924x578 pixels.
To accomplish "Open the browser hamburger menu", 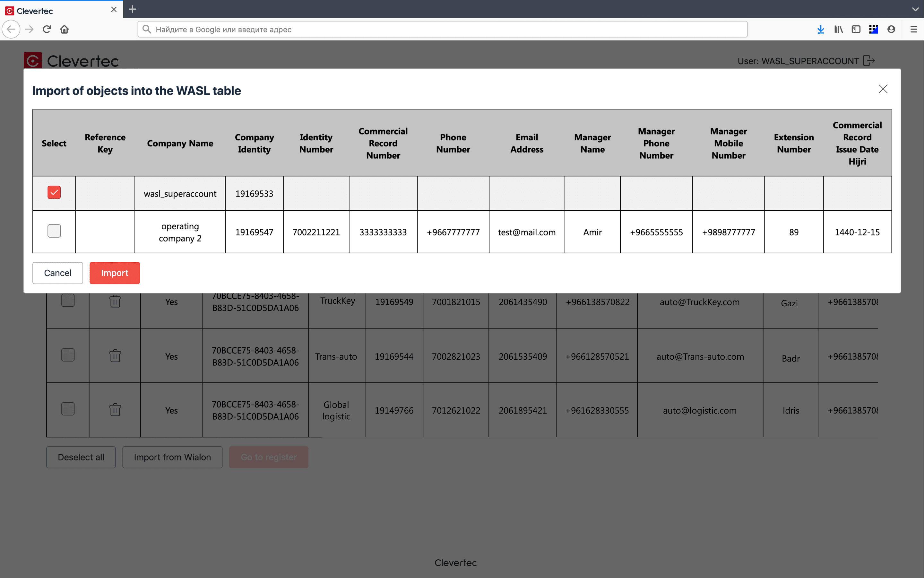I will point(913,30).
